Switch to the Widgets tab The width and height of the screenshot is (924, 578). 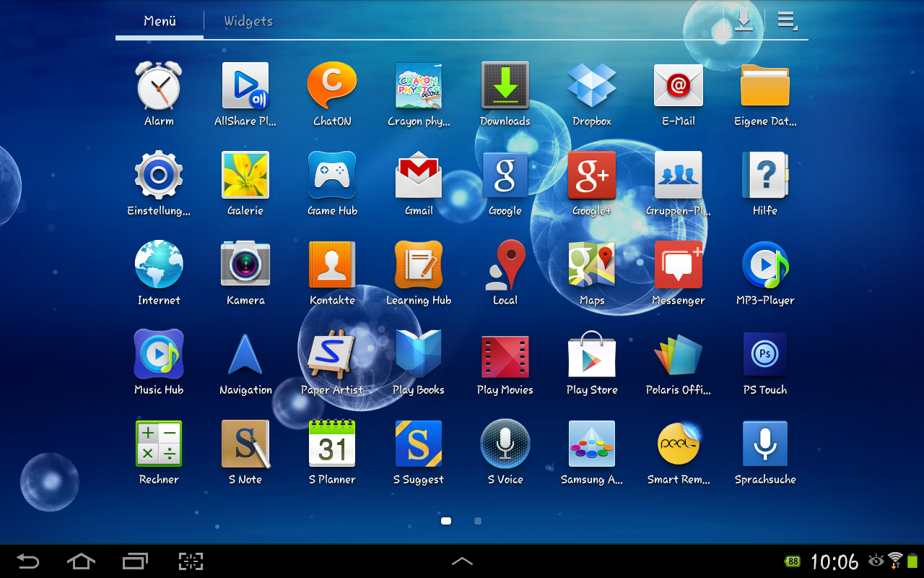(x=248, y=21)
